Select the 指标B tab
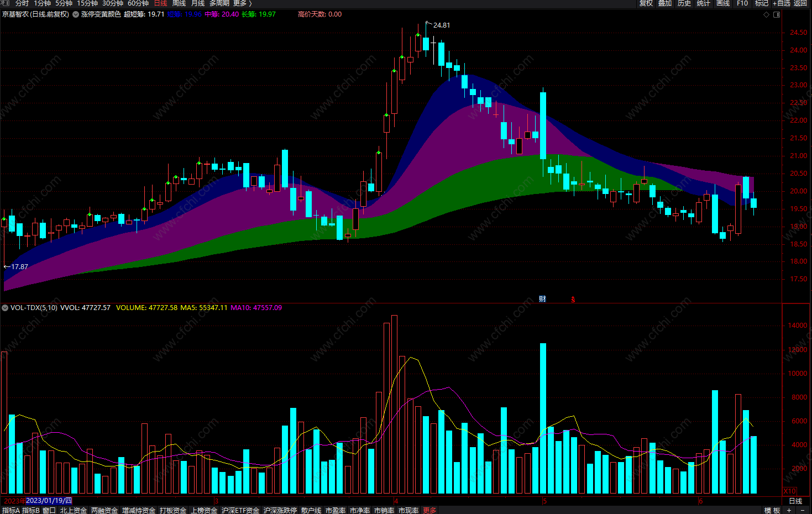Image resolution: width=812 pixels, height=514 pixels. 31,510
